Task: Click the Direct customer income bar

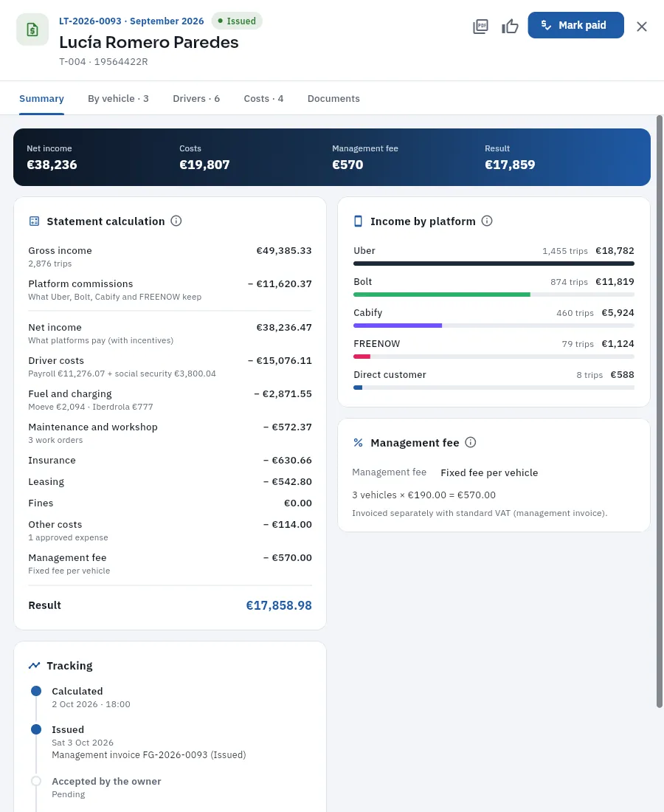Action: (494, 388)
